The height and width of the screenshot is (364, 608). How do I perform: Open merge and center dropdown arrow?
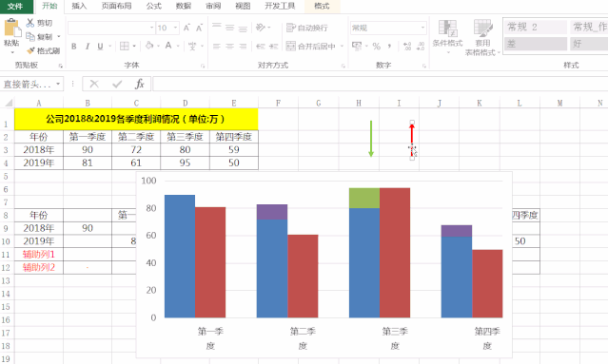(x=342, y=47)
